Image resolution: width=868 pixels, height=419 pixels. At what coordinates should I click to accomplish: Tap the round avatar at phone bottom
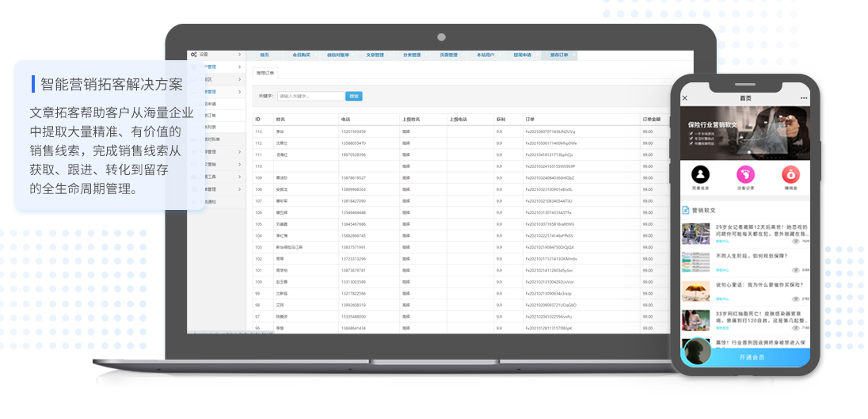pos(697,352)
